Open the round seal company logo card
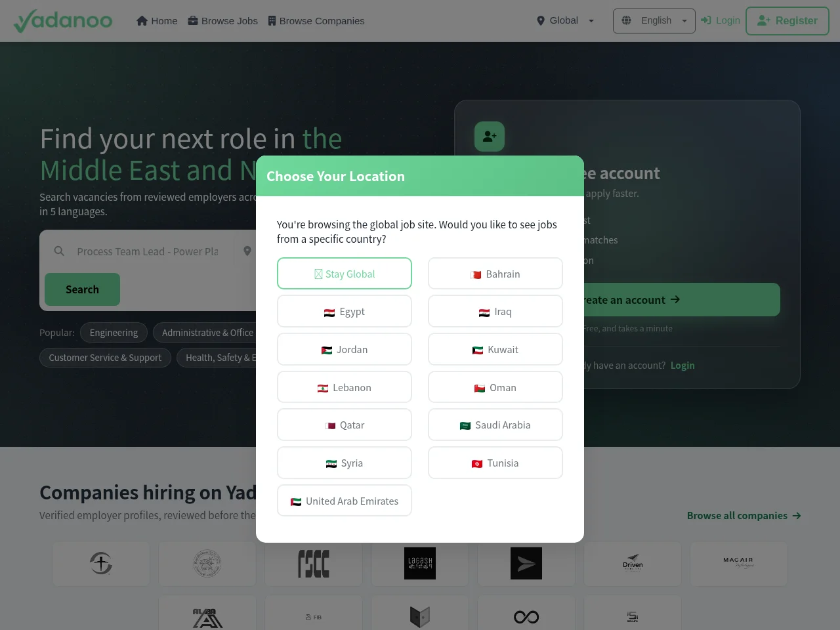The width and height of the screenshot is (840, 630). point(207,564)
